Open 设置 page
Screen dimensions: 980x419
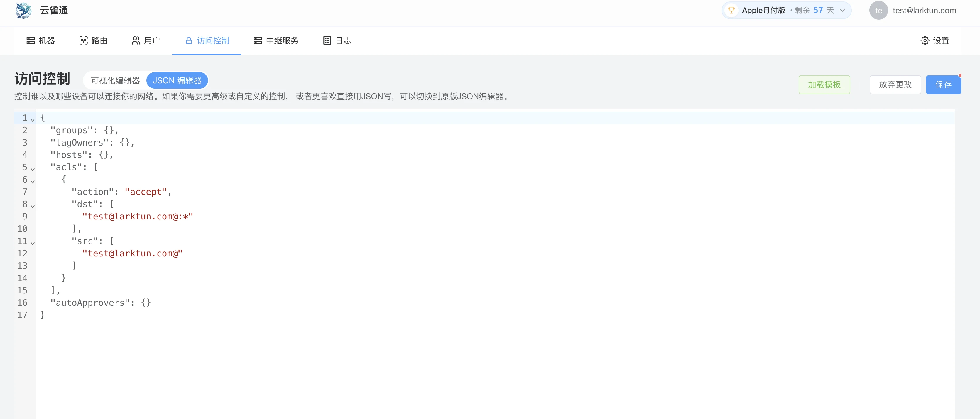(935, 41)
